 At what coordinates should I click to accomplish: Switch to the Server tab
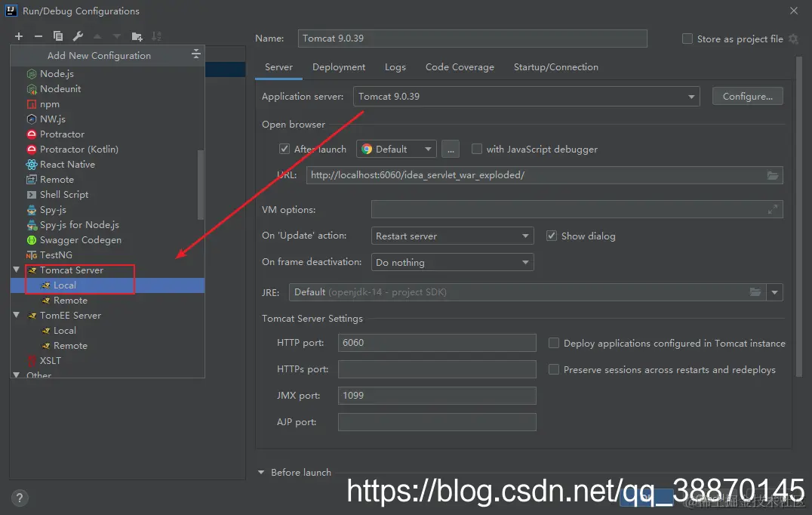pyautogui.click(x=278, y=67)
